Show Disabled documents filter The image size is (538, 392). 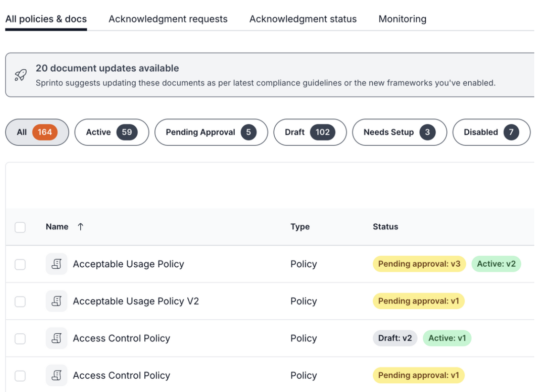pos(491,132)
